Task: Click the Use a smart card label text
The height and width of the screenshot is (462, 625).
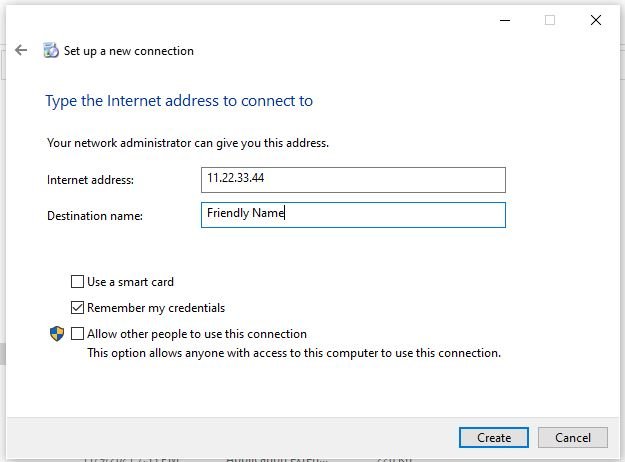Action: (x=130, y=282)
